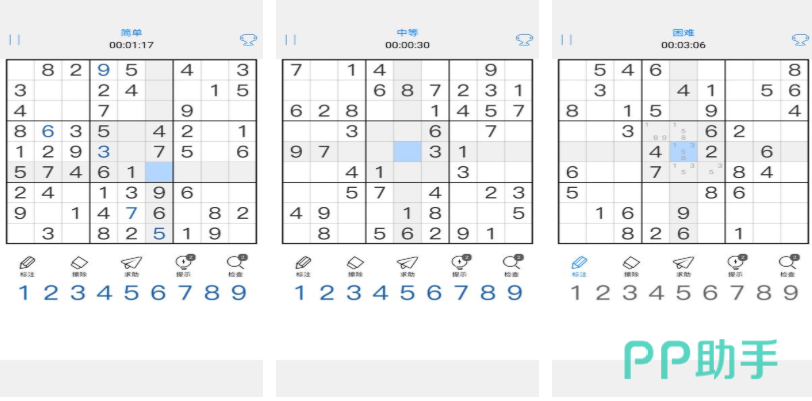Select the 困难 difficulty title
Image resolution: width=812 pixels, height=401 pixels.
pos(684,33)
